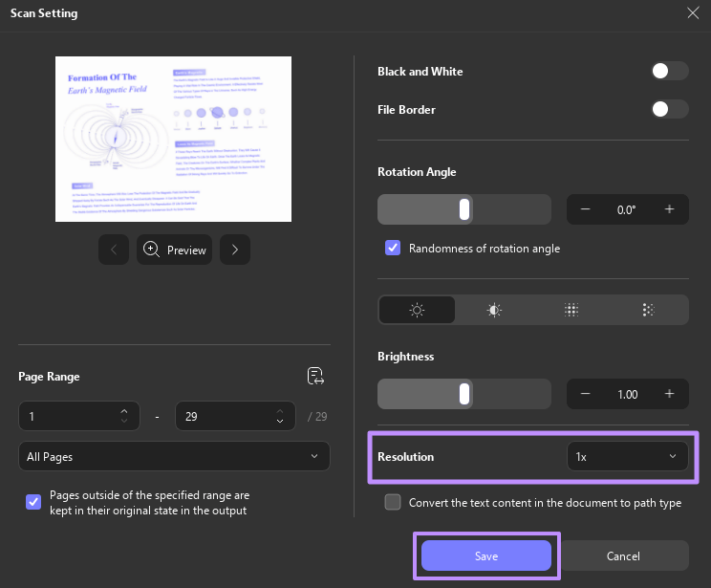Uncheck Randomness of rotation angle
Screen dimensions: 711x588
tap(393, 248)
